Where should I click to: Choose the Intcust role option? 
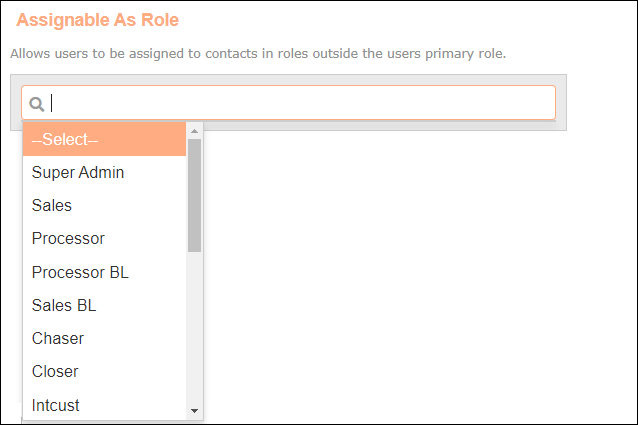pos(105,405)
